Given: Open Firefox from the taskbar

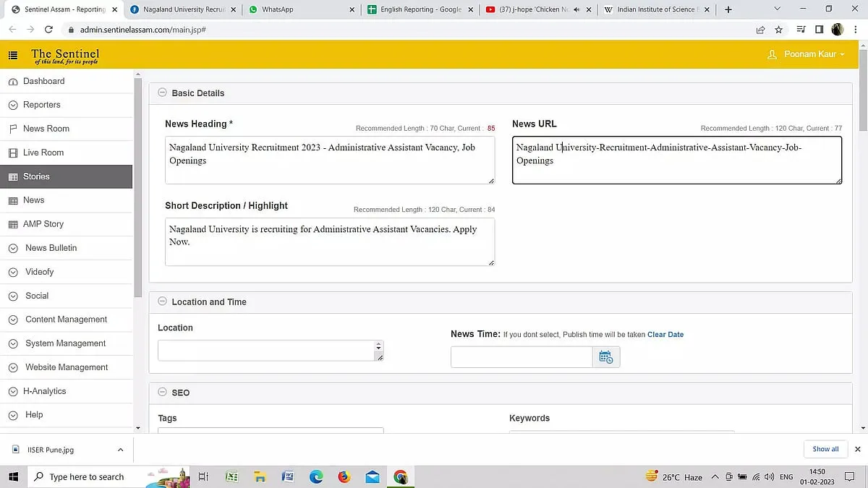Looking at the screenshot, I should [x=344, y=477].
